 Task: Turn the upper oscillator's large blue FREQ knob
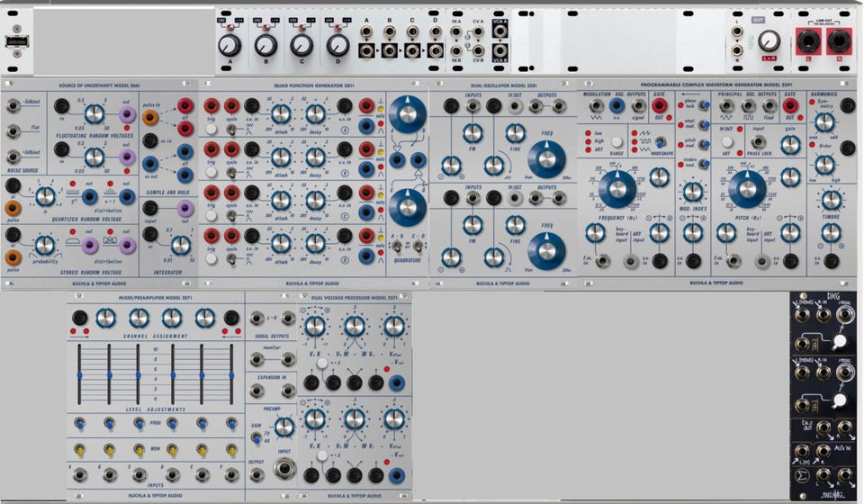pos(546,158)
